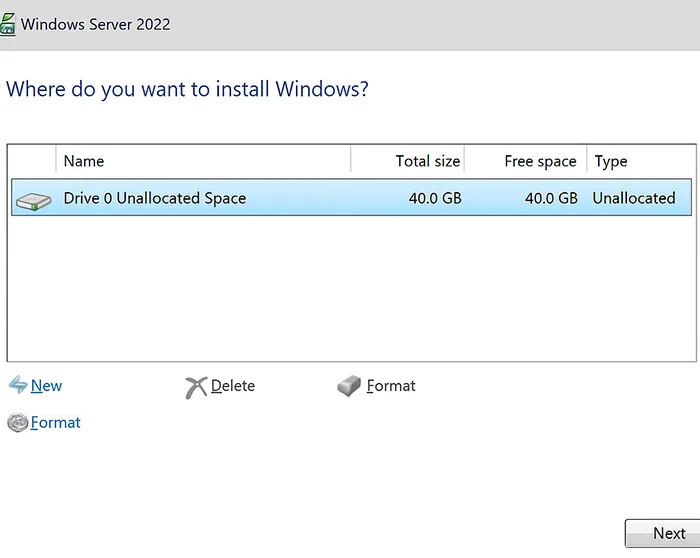Click the New link

click(46, 386)
